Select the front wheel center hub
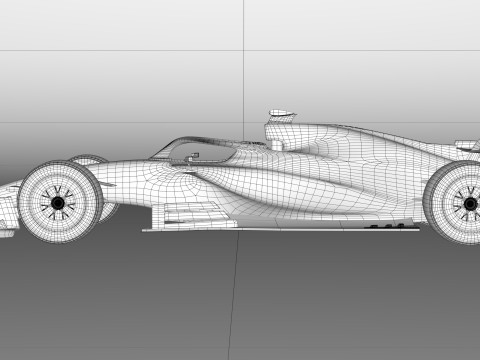The width and height of the screenshot is (480, 360). point(58,203)
